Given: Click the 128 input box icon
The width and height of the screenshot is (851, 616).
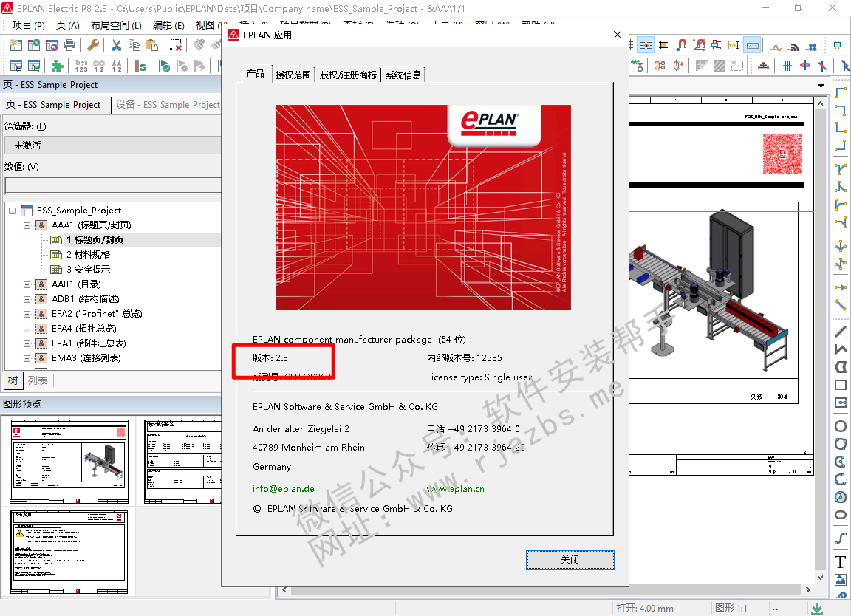Looking at the screenshot, I should (x=734, y=45).
